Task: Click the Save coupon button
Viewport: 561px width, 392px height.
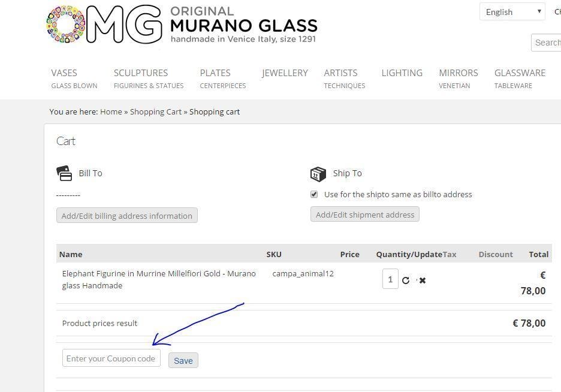Action: [x=183, y=360]
